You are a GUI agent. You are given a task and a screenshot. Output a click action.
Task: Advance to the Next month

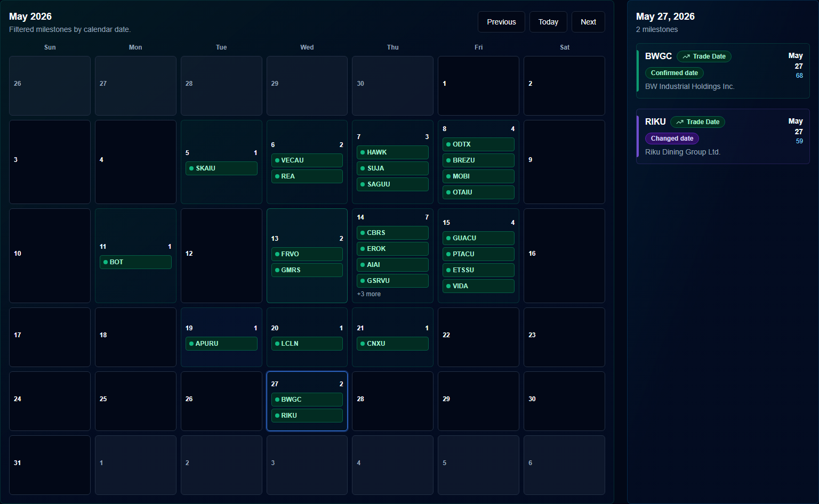tap(588, 22)
